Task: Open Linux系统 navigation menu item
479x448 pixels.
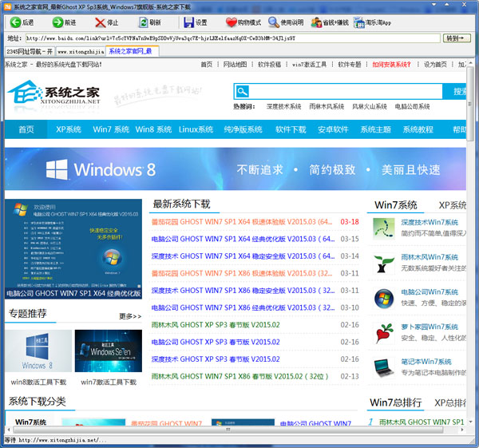Action: tap(196, 129)
